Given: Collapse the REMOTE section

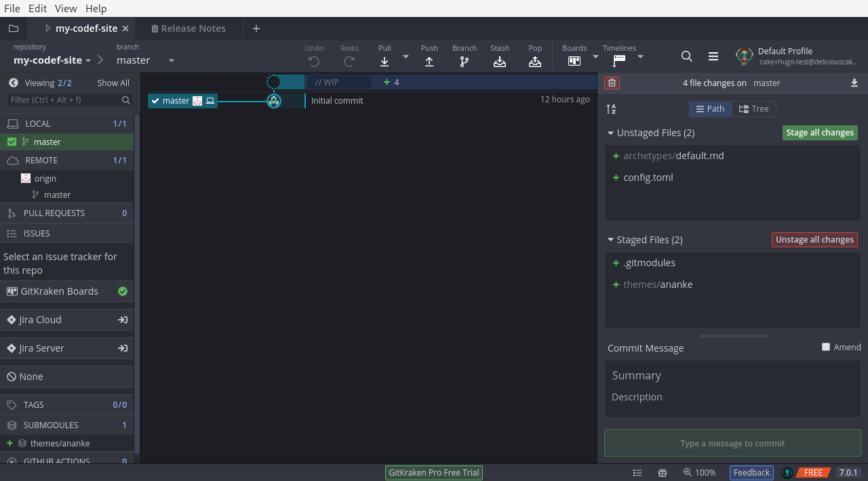Looking at the screenshot, I should 66,161.
